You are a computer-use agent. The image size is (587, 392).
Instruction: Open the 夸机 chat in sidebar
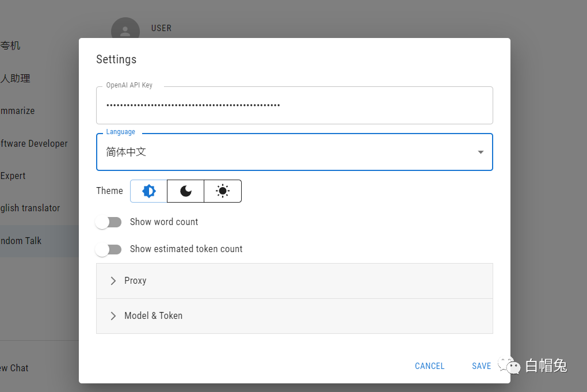pos(39,45)
